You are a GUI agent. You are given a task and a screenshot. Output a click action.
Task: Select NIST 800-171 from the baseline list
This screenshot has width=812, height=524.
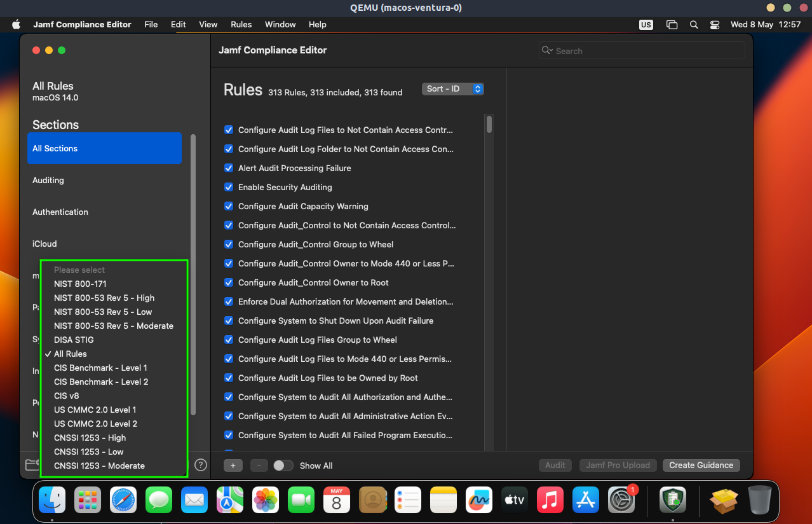(x=80, y=284)
